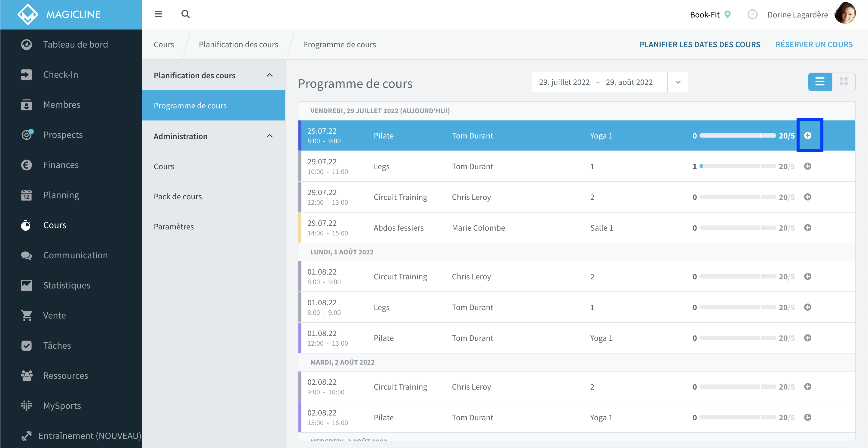Click the plus icon on Legs 10:00 row
The width and height of the screenshot is (868, 448).
808,166
